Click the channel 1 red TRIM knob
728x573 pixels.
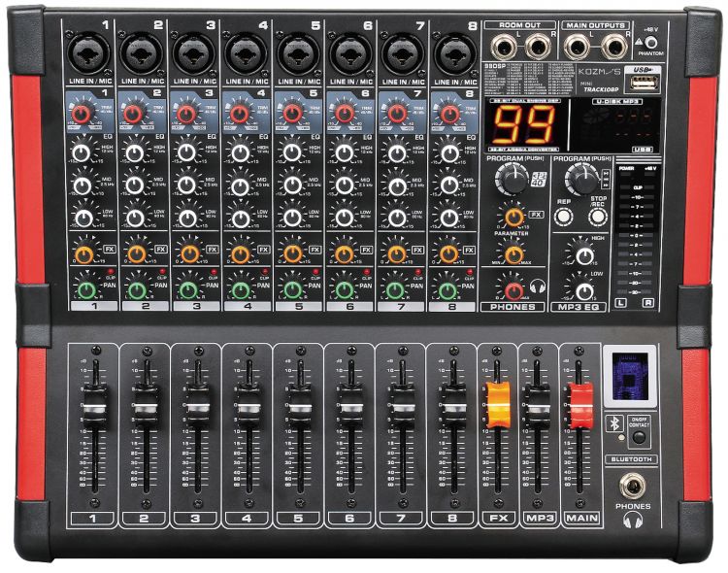click(x=83, y=116)
